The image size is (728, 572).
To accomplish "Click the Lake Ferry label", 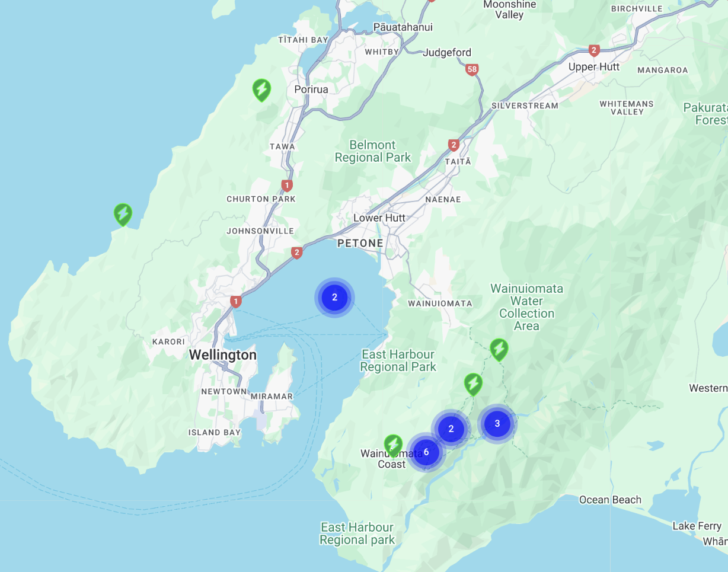I will point(697,526).
